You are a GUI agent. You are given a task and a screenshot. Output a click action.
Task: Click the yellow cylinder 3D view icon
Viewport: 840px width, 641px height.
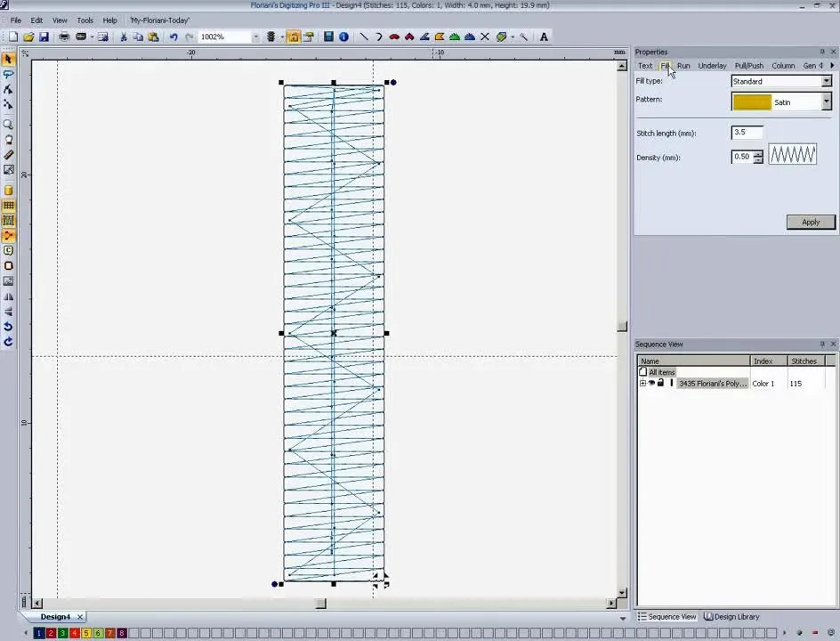pos(8,191)
